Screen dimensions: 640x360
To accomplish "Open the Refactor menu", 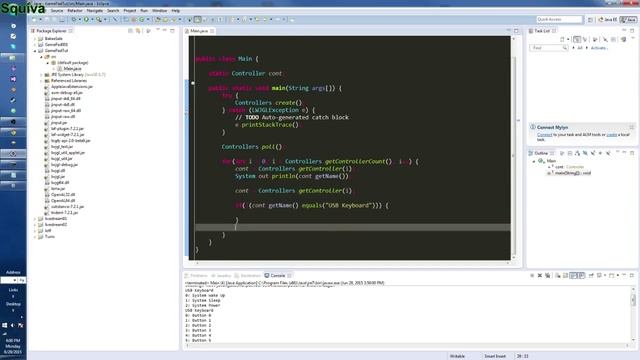I will coord(75,11).
